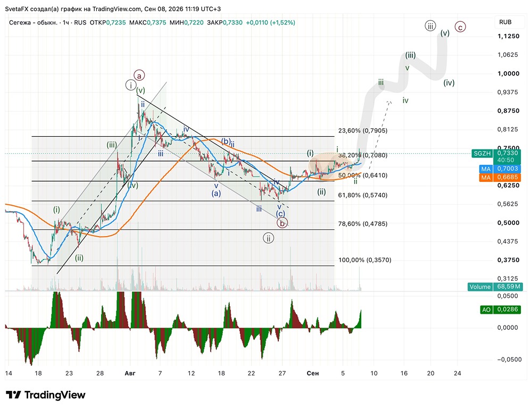Click 0,8750 on the price axis
The image size is (532, 410).
point(508,111)
